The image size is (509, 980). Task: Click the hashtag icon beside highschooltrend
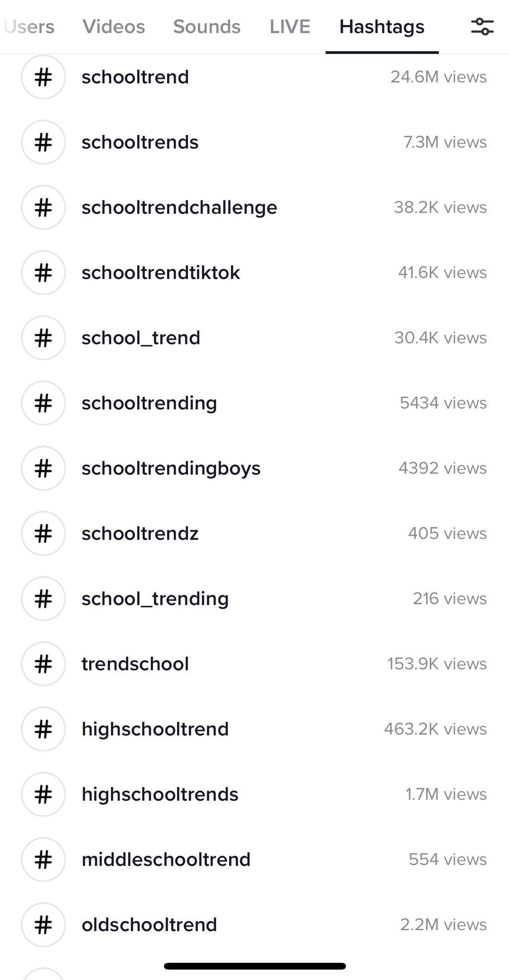click(43, 729)
